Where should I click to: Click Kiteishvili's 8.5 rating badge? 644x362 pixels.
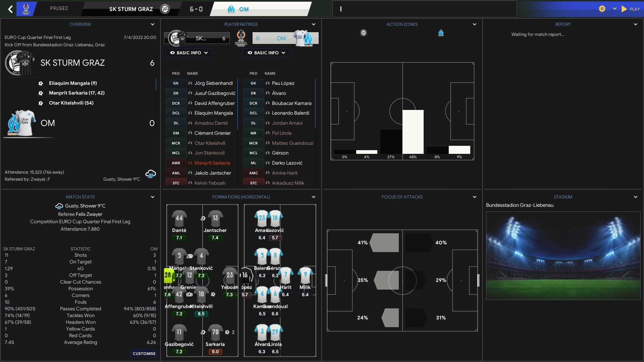point(201,314)
